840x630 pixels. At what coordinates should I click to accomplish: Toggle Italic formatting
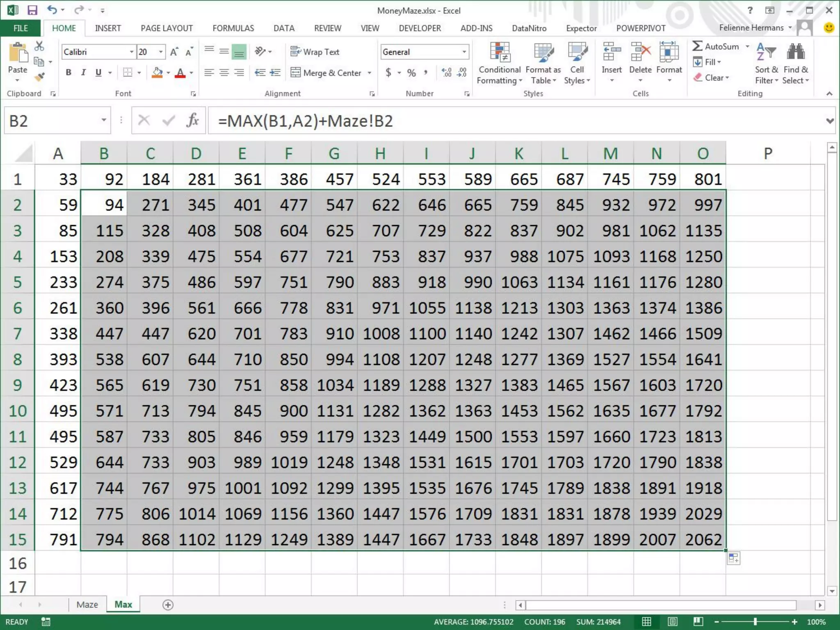tap(83, 73)
